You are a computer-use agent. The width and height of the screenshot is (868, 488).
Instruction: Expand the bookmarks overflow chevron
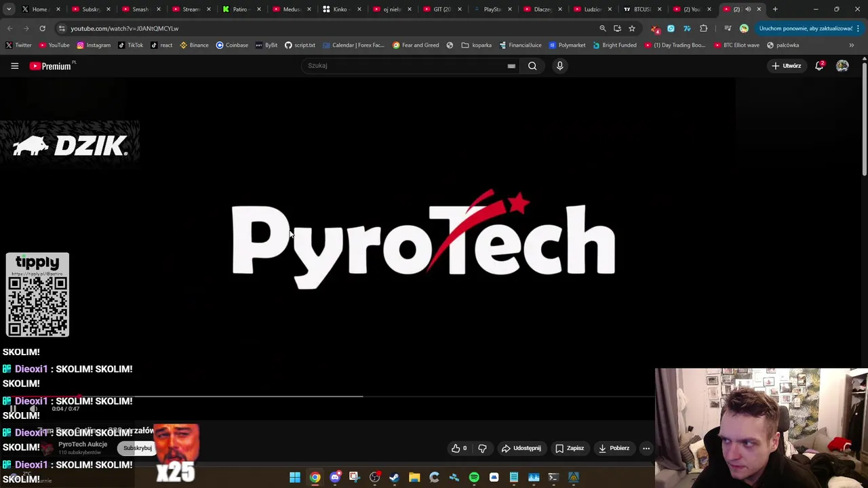[852, 45]
